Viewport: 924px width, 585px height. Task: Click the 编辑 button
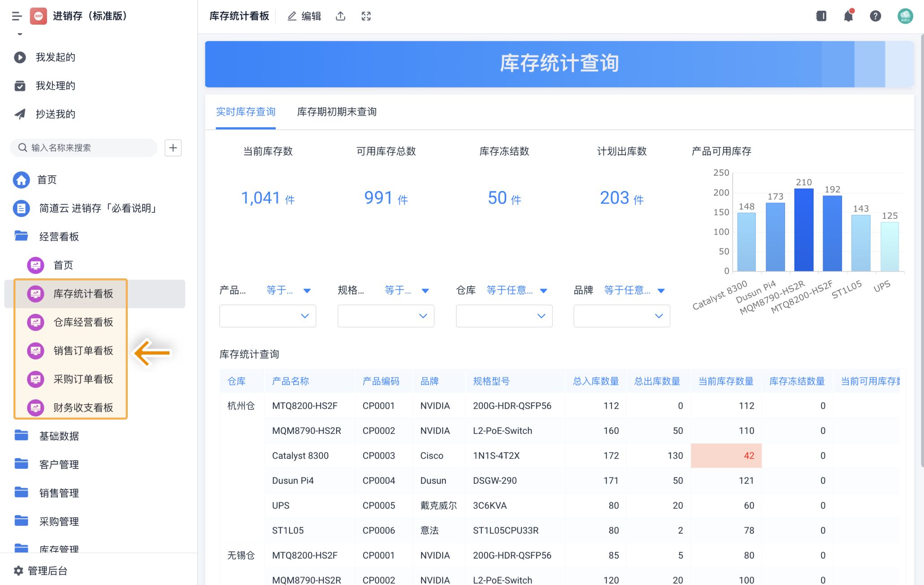click(304, 16)
